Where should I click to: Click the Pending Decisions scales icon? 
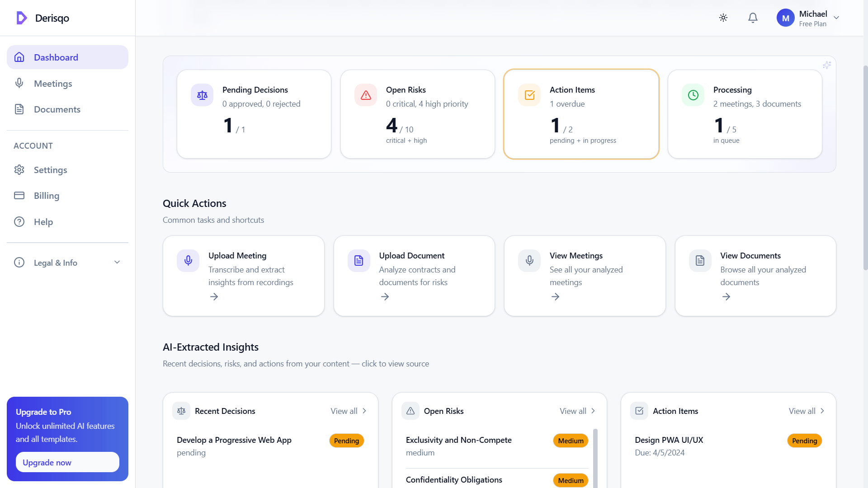pos(202,95)
